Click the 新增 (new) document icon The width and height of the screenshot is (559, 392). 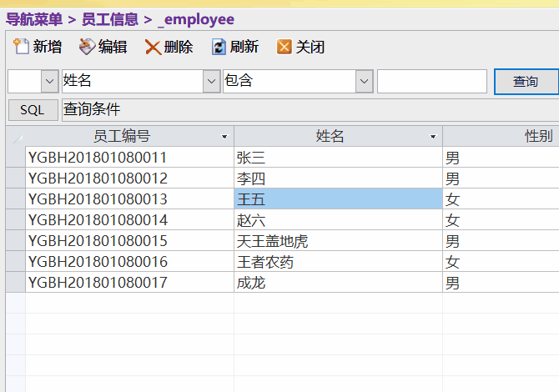[x=21, y=47]
